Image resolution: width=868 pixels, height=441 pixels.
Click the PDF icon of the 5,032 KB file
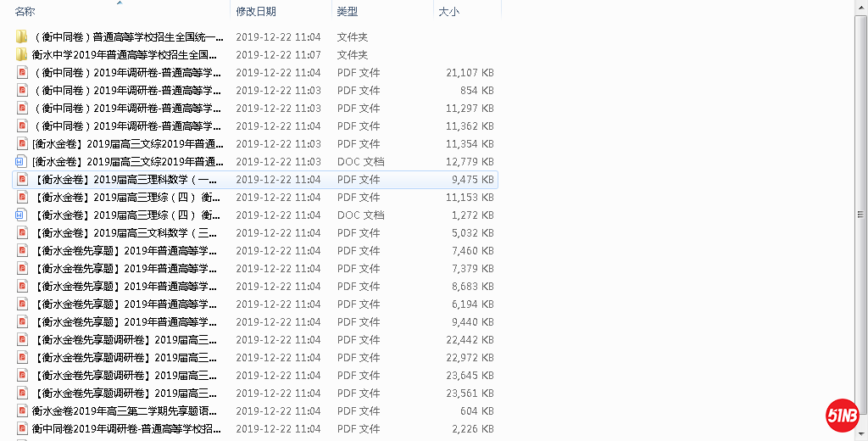tap(22, 233)
